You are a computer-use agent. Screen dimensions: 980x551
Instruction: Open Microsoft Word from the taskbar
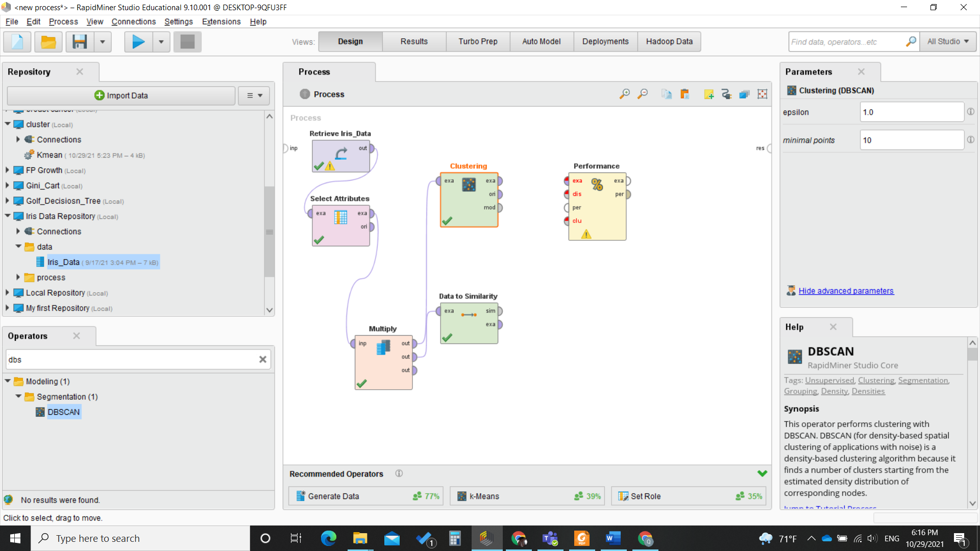(612, 538)
